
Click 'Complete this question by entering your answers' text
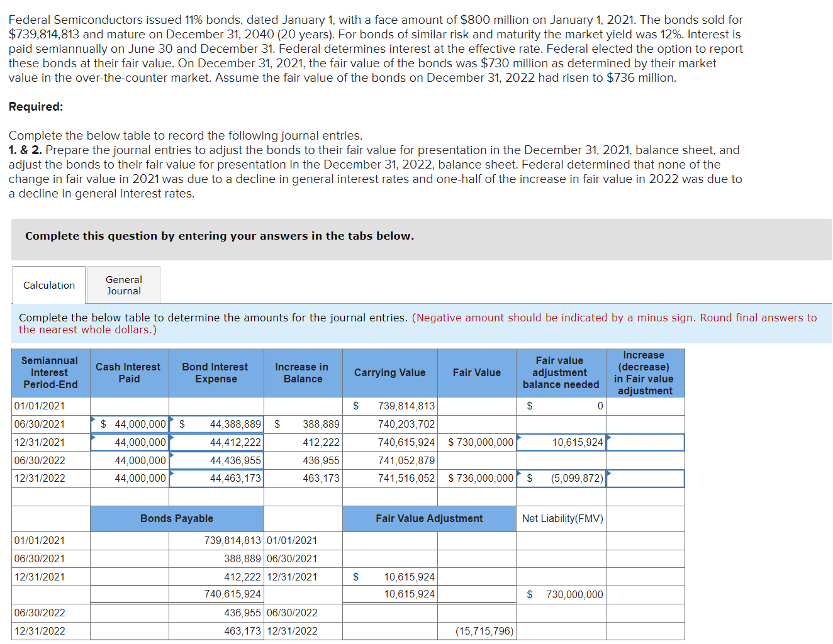click(x=220, y=236)
